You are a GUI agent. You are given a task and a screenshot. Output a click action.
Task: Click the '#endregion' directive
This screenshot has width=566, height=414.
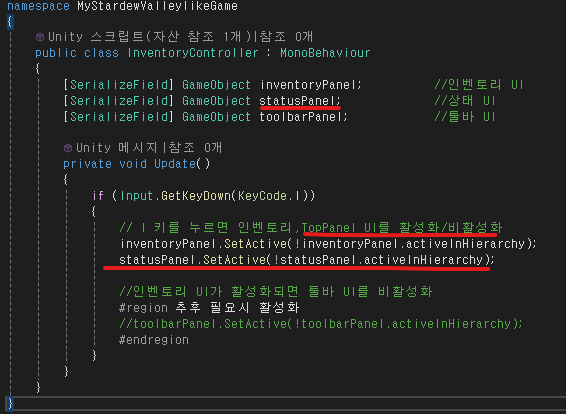pyautogui.click(x=154, y=340)
